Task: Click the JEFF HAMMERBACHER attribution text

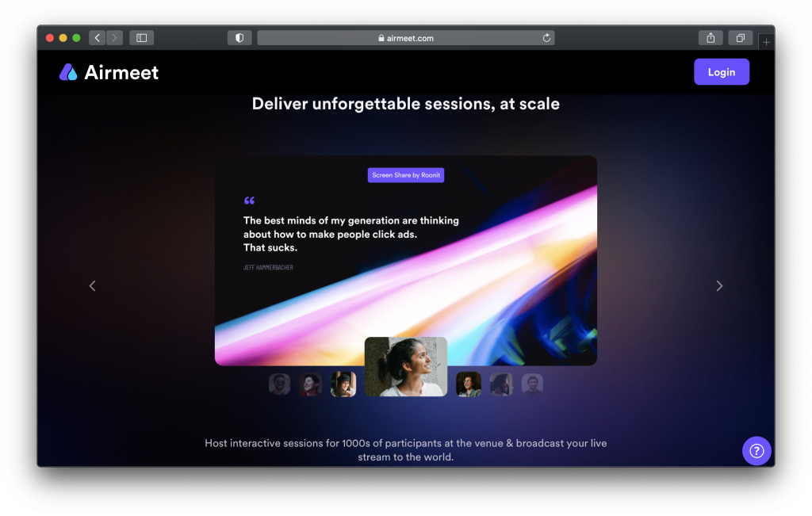Action: [x=268, y=268]
